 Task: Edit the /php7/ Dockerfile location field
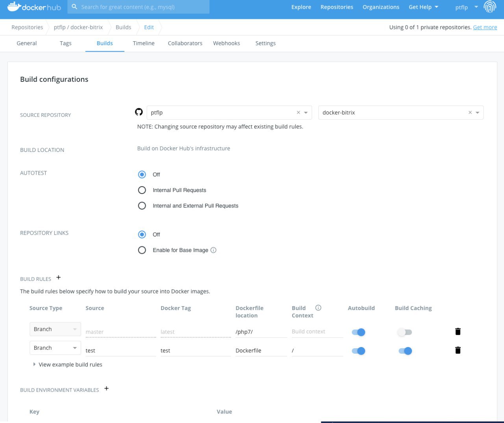pyautogui.click(x=261, y=332)
